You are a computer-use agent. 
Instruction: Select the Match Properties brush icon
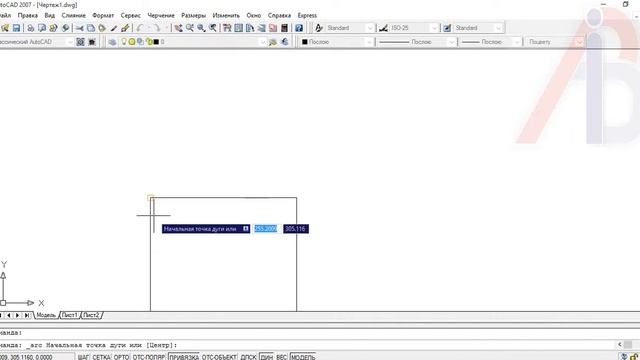tap(113, 28)
